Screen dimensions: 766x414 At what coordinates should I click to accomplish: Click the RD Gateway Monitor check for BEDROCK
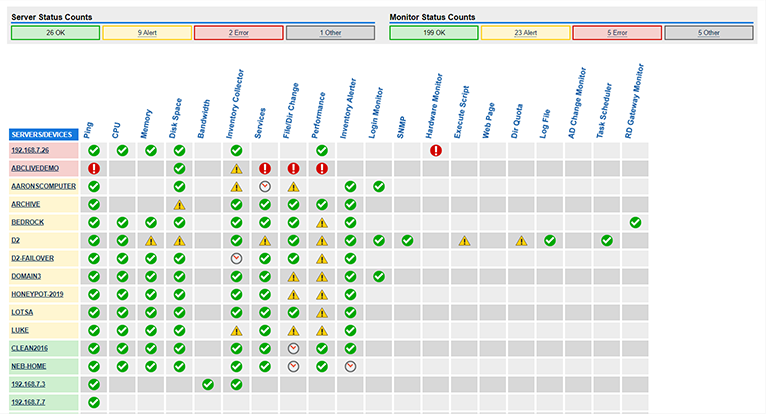635,222
